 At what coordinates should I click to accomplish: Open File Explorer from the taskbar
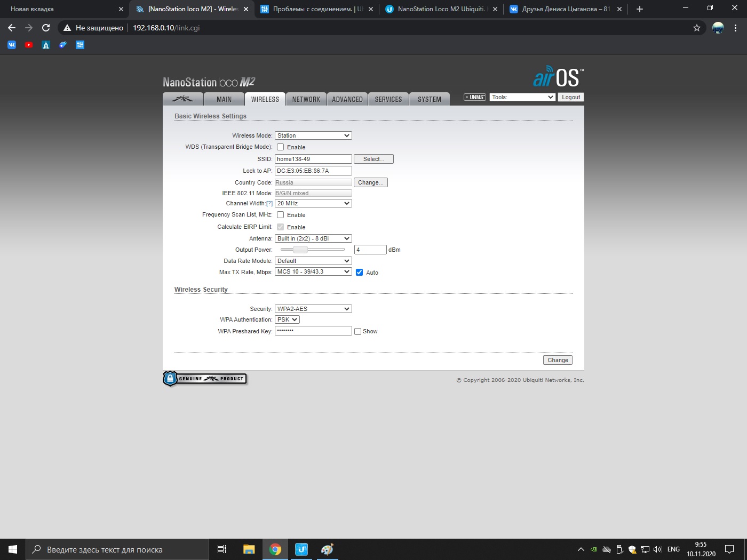click(249, 549)
